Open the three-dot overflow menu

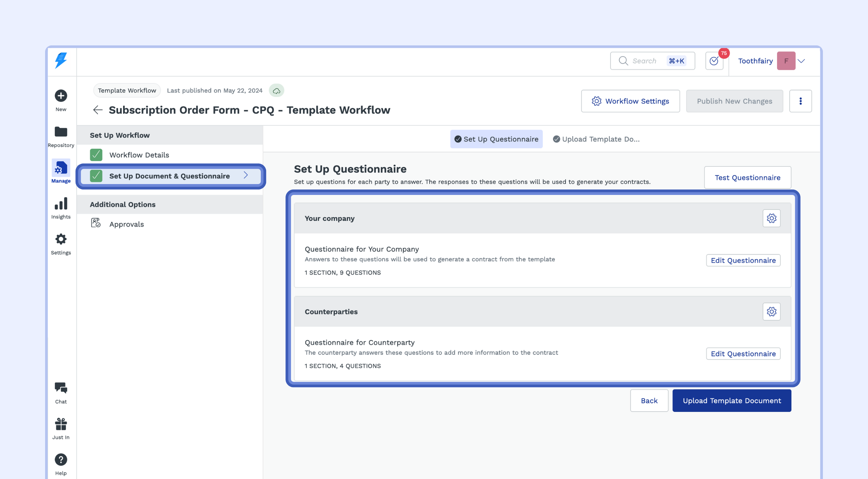[x=801, y=101]
